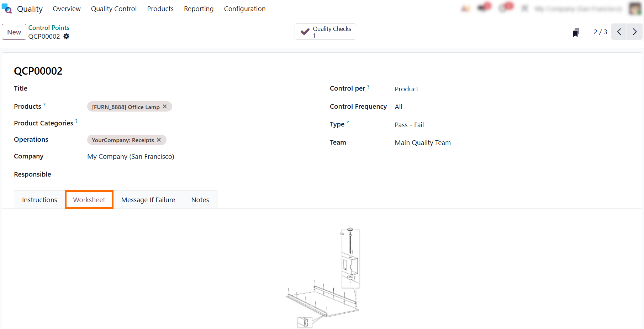Go to the previous record arrow
The image size is (644, 329).
619,32
